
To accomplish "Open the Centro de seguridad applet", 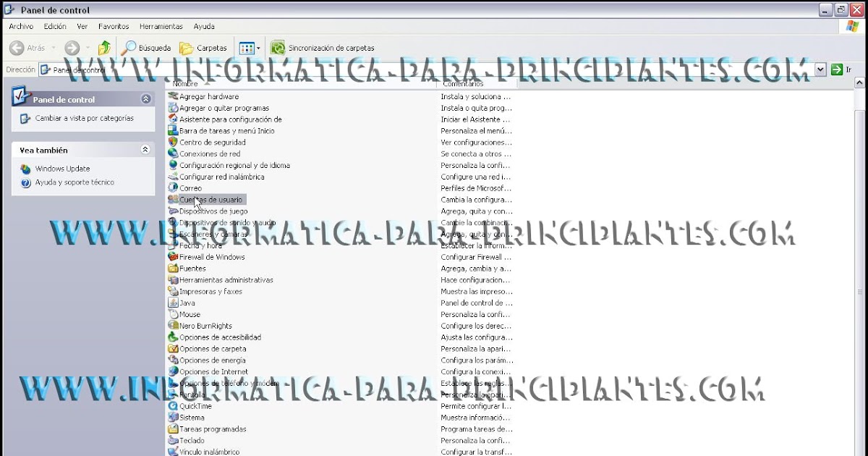I will (211, 142).
